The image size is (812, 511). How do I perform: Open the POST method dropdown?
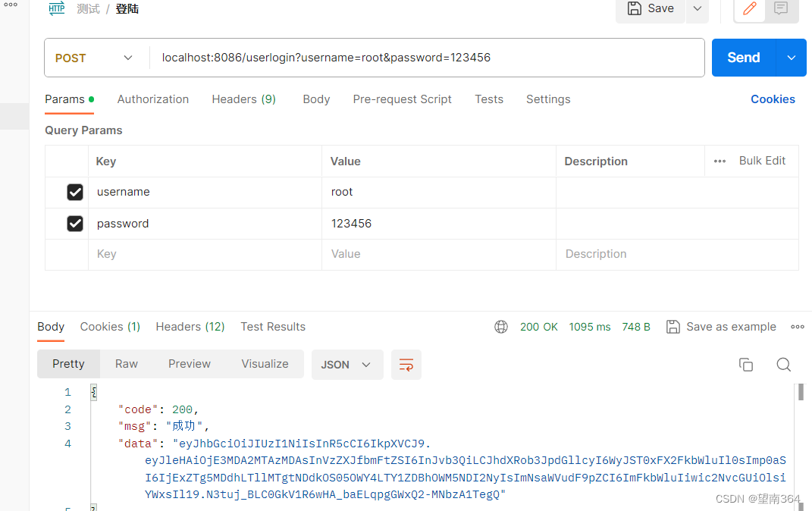pyautogui.click(x=94, y=58)
